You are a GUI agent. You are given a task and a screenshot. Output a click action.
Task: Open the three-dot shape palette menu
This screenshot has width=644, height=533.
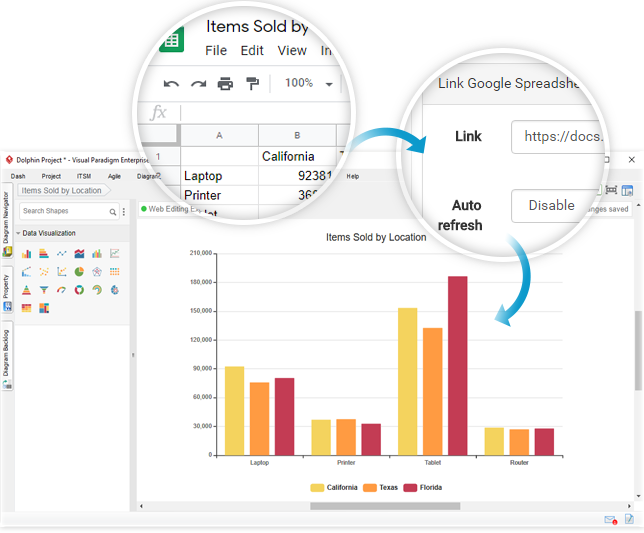(x=124, y=212)
